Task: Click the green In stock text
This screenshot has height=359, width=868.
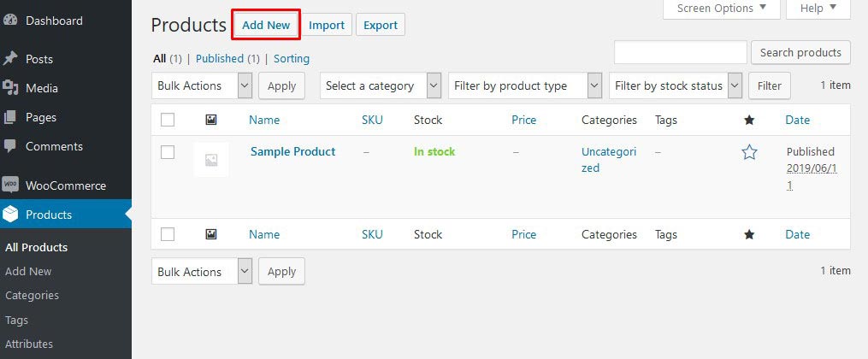Action: pos(434,151)
